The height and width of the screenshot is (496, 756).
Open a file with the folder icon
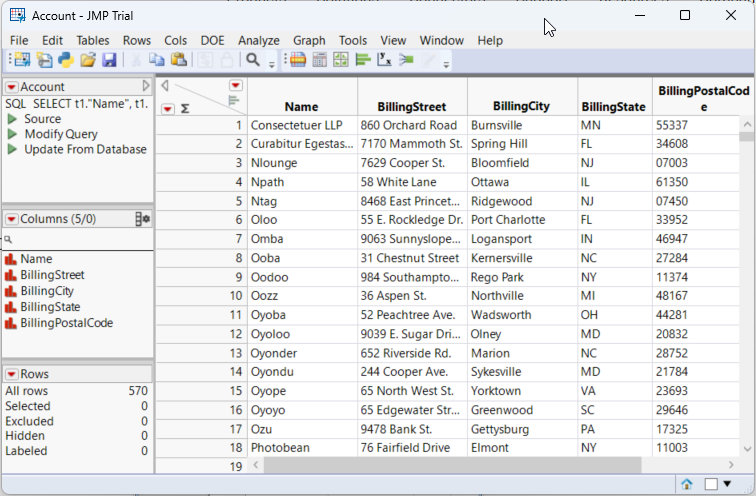point(88,60)
